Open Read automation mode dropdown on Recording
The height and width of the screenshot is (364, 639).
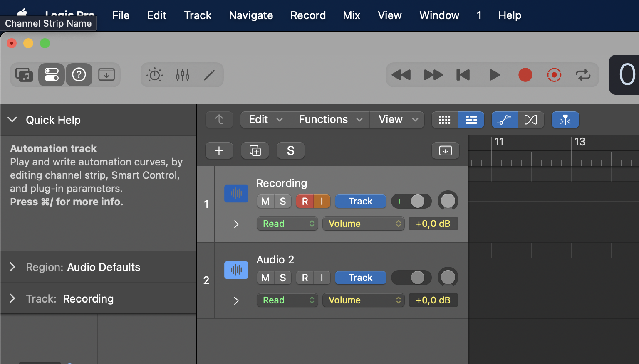(x=287, y=224)
